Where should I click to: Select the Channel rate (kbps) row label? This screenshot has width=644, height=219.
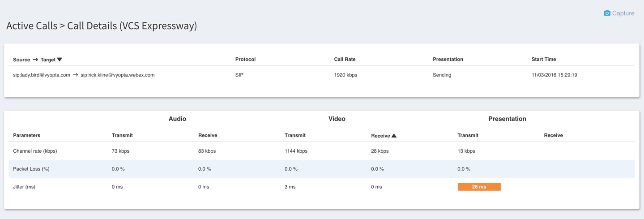[x=35, y=151]
